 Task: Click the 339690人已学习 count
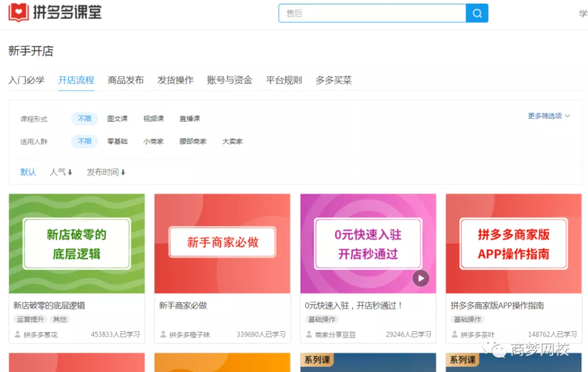tap(261, 335)
